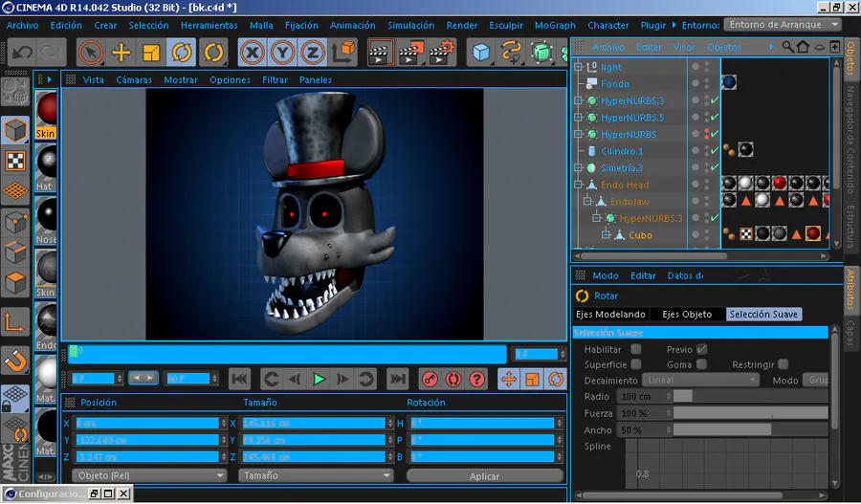
Task: Enable the Superficie checkbox
Action: pyautogui.click(x=636, y=364)
